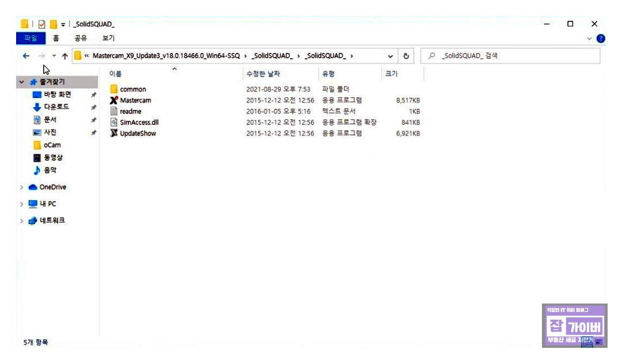Viewport: 622px width, 364px height.
Task: Select 음악 in the sidebar
Action: tap(50, 170)
